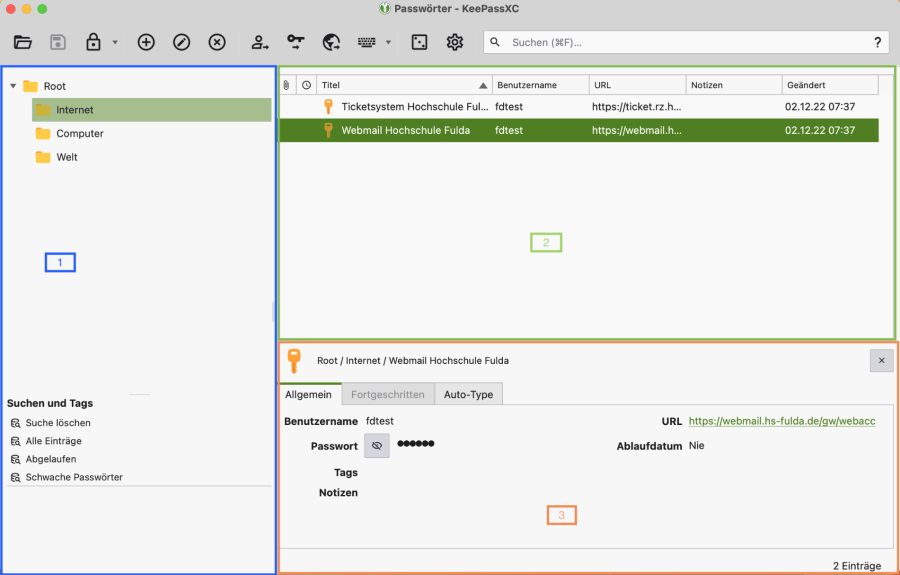The width and height of the screenshot is (900, 575).
Task: Switch to the Fortgeschritten tab
Action: point(387,394)
